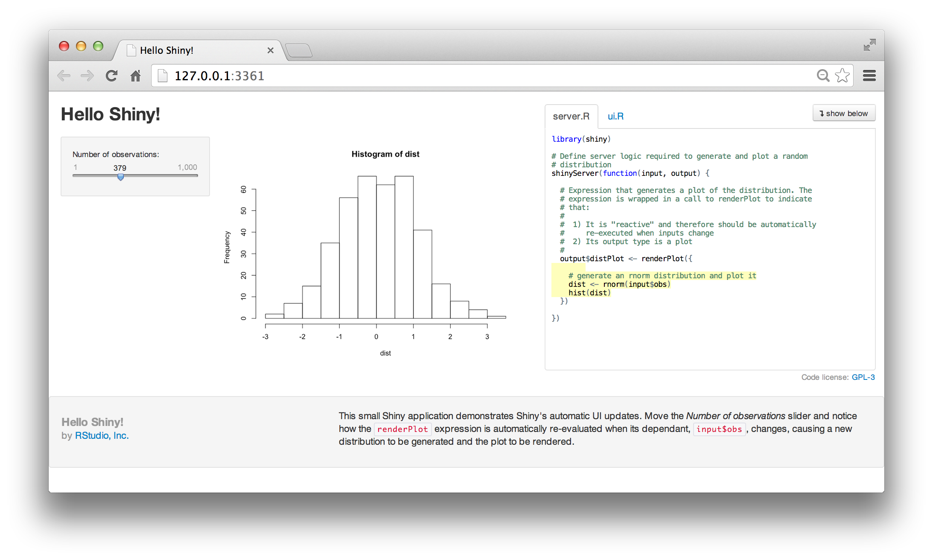Viewport: 933px width, 560px height.
Task: Switch to the ui.R tab
Action: click(x=615, y=116)
